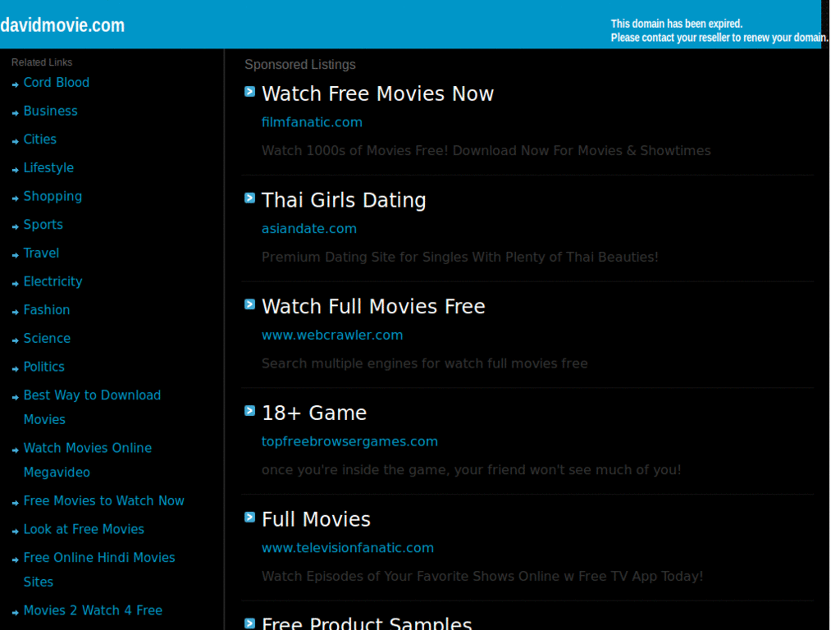Visit the Fashion related link

coord(47,309)
